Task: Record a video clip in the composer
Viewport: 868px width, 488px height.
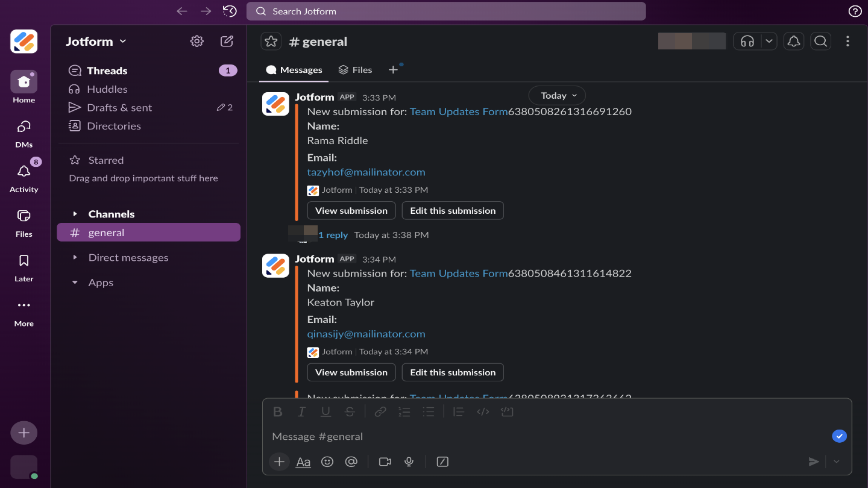Action: (385, 461)
